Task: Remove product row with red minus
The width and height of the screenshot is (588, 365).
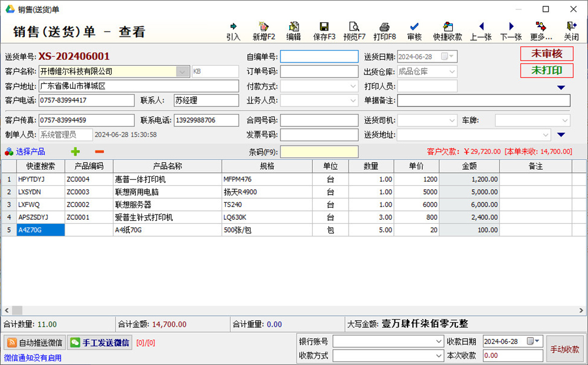Action: (x=99, y=152)
